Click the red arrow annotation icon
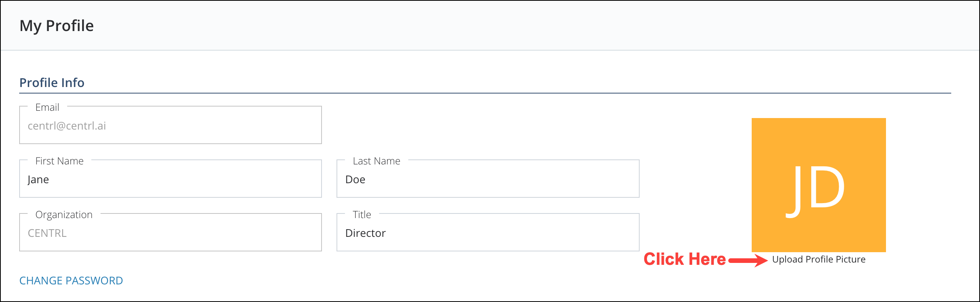The height and width of the screenshot is (302, 980). pos(747,260)
